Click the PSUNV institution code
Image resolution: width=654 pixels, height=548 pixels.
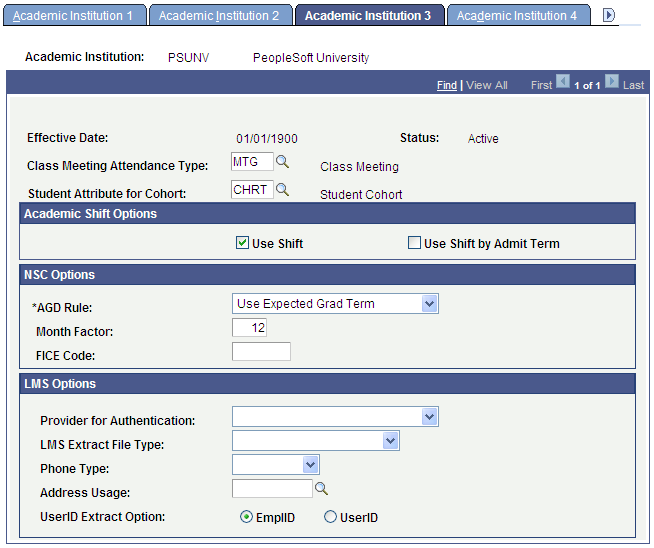pyautogui.click(x=189, y=58)
